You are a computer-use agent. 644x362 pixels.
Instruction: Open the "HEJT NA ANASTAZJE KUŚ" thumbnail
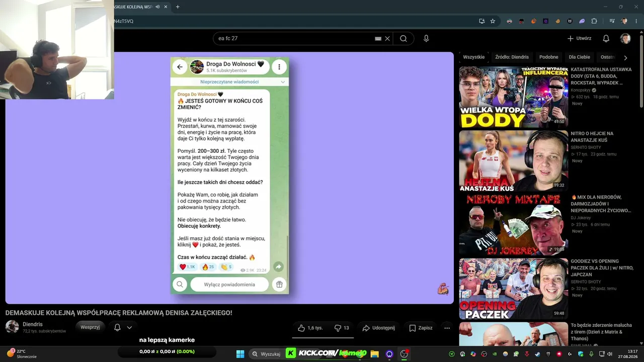pos(513,161)
